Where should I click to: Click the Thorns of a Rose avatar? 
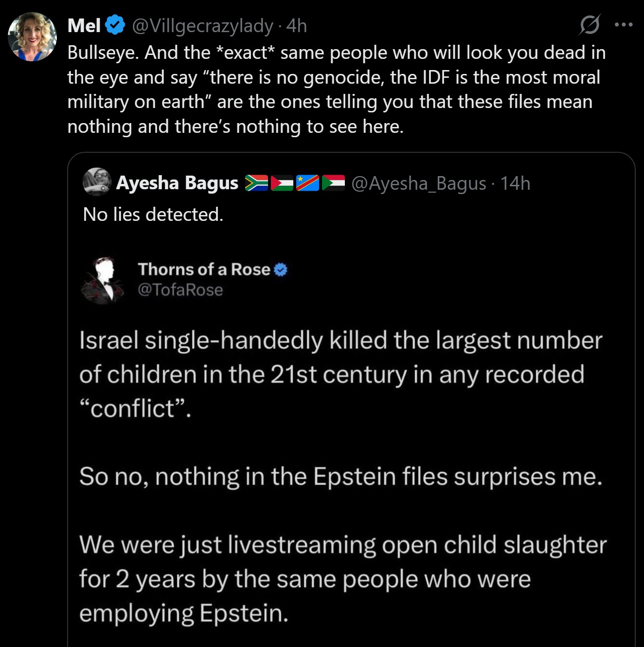(x=103, y=280)
